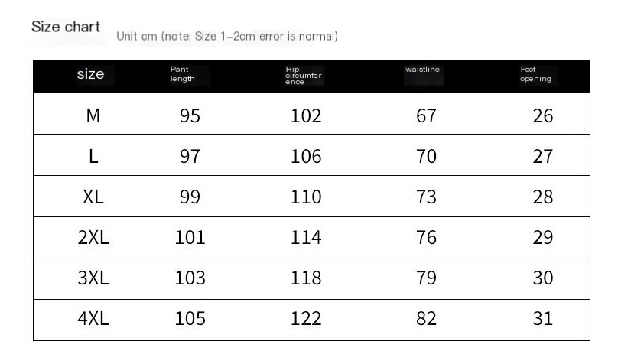The width and height of the screenshot is (618, 364).
Task: Click pant length value 95
Action: coord(190,115)
